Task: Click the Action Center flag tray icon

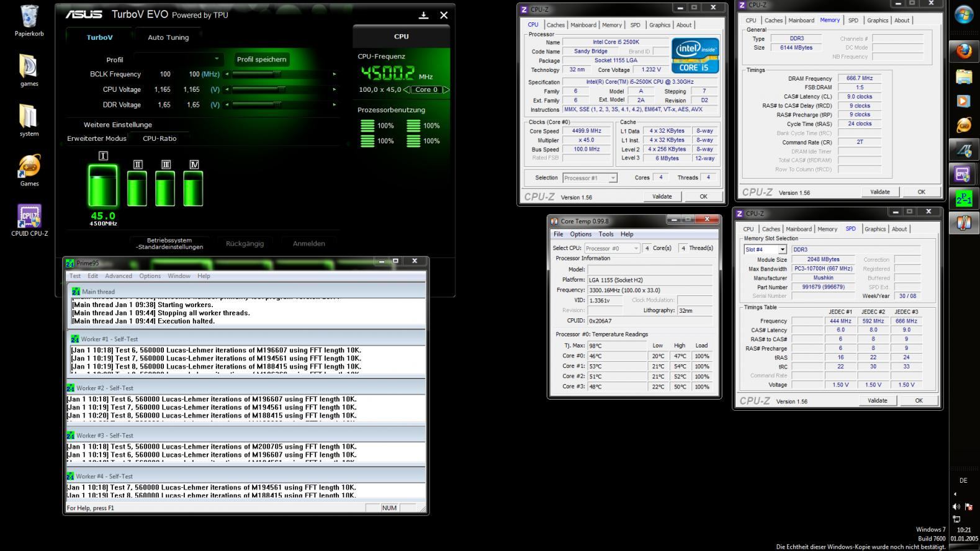Action: (969, 507)
